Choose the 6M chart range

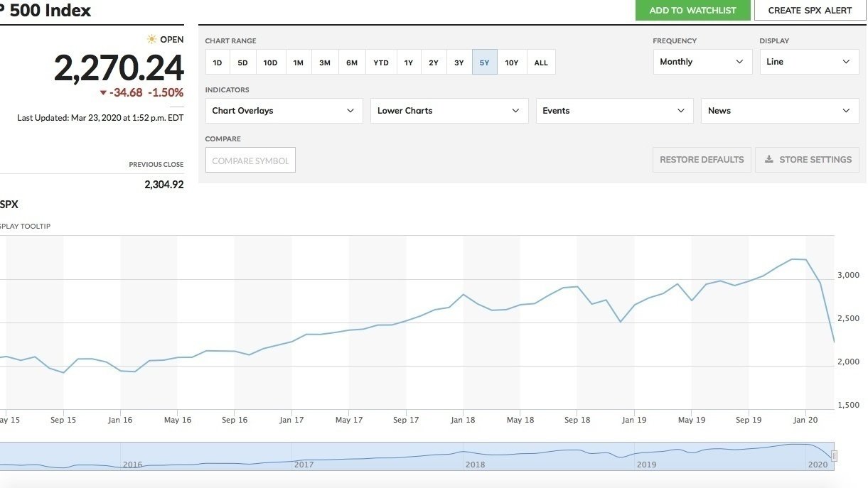pos(352,63)
